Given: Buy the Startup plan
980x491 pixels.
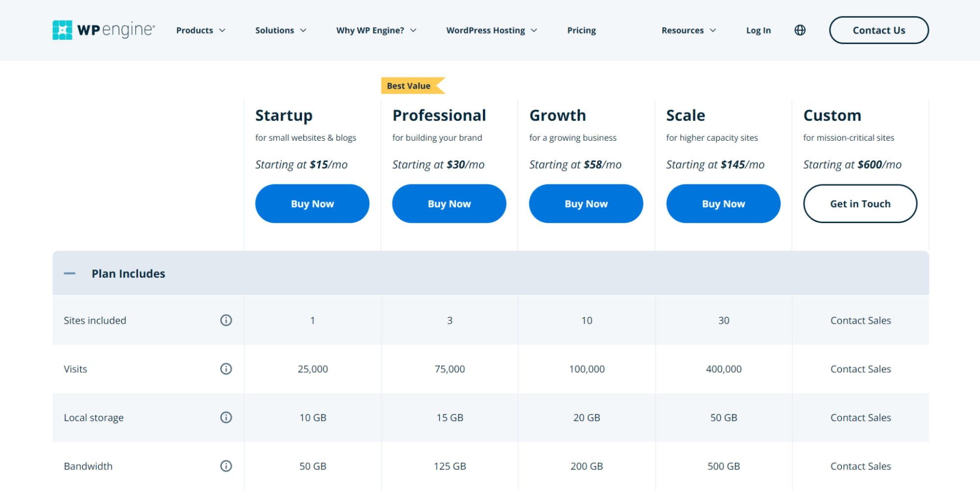Looking at the screenshot, I should pos(312,204).
